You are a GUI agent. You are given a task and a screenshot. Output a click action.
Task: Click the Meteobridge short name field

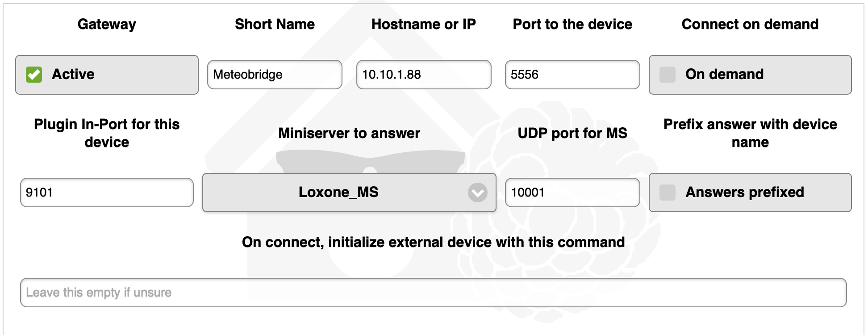[275, 75]
